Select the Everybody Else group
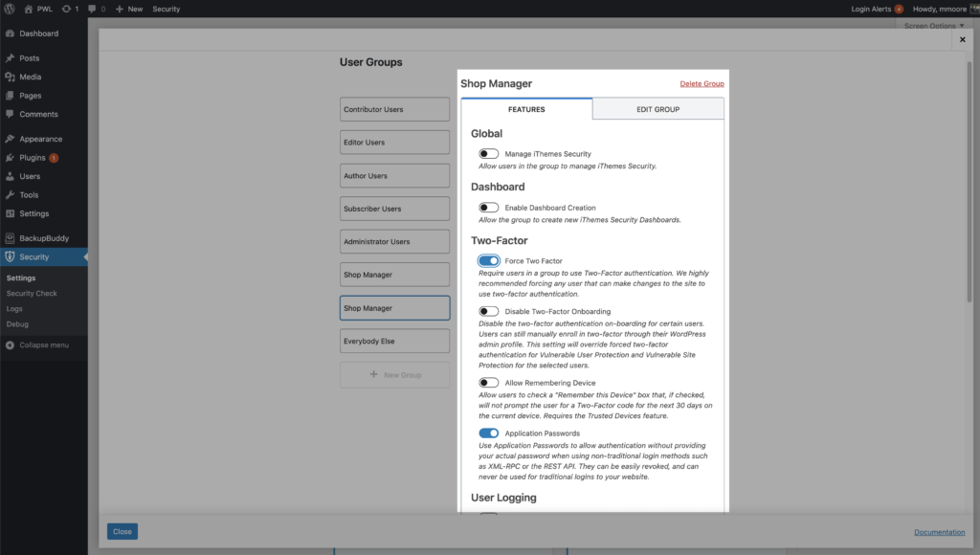The width and height of the screenshot is (980, 555). click(395, 342)
